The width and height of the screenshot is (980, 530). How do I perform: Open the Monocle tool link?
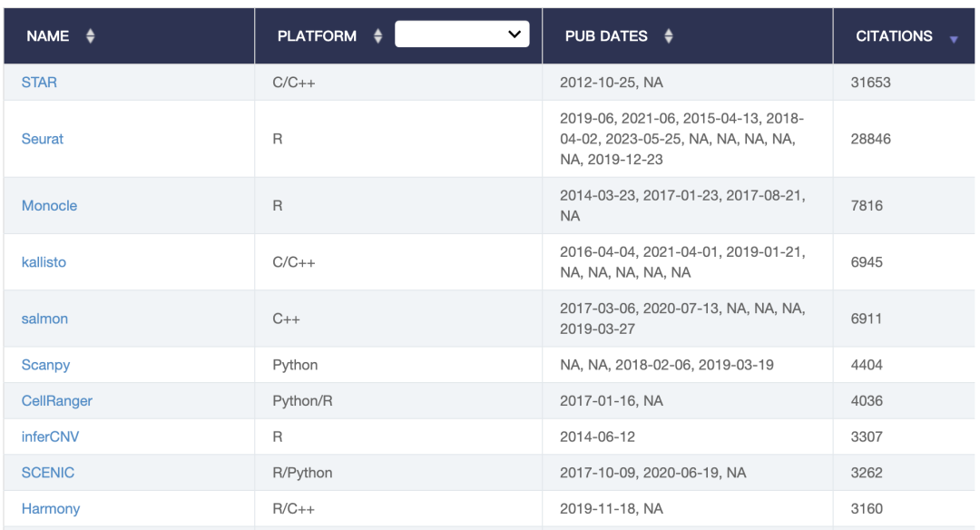click(x=49, y=206)
